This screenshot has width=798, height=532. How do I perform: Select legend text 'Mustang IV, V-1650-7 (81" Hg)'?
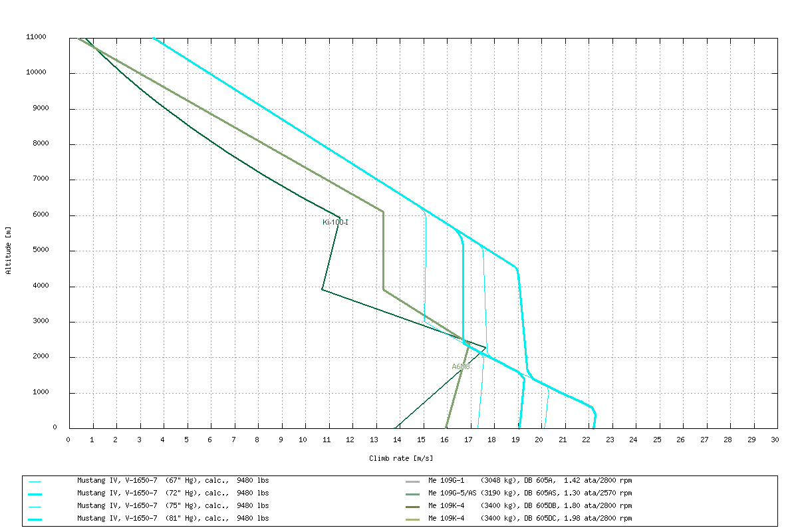138,518
